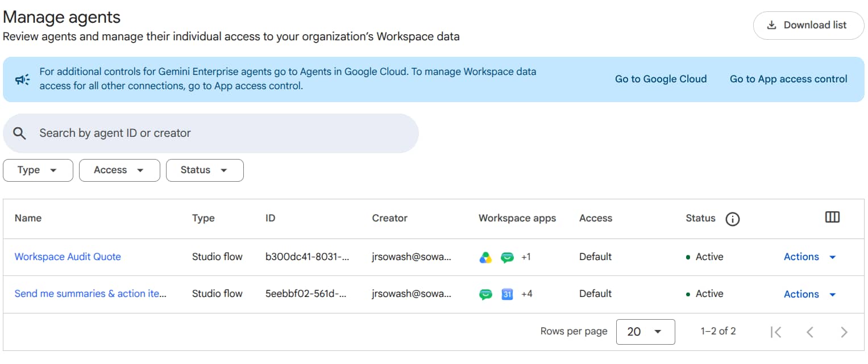Open Actions menu for Workspace Audit Quote

[x=810, y=257]
